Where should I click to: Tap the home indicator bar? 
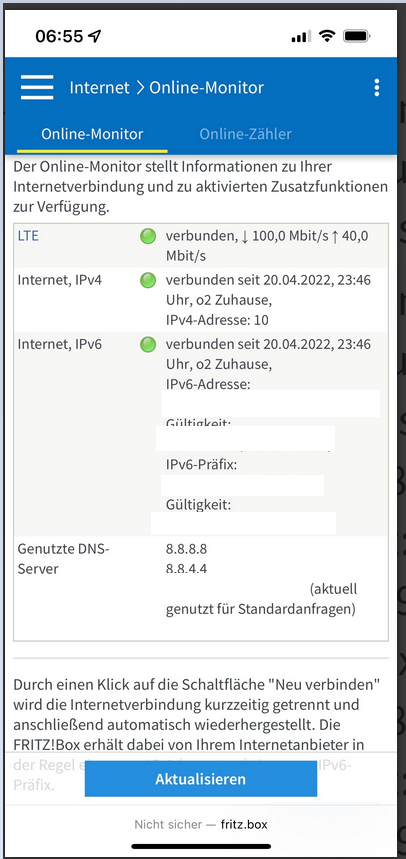(x=201, y=846)
